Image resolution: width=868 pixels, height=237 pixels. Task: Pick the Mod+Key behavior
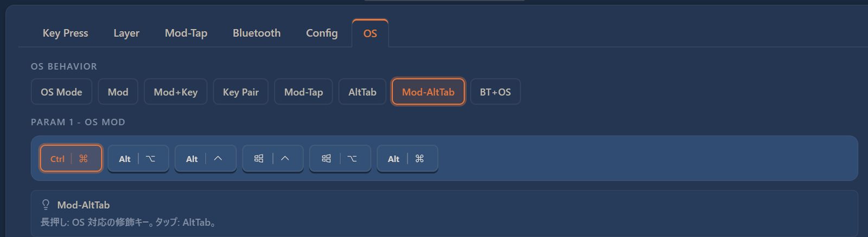176,92
